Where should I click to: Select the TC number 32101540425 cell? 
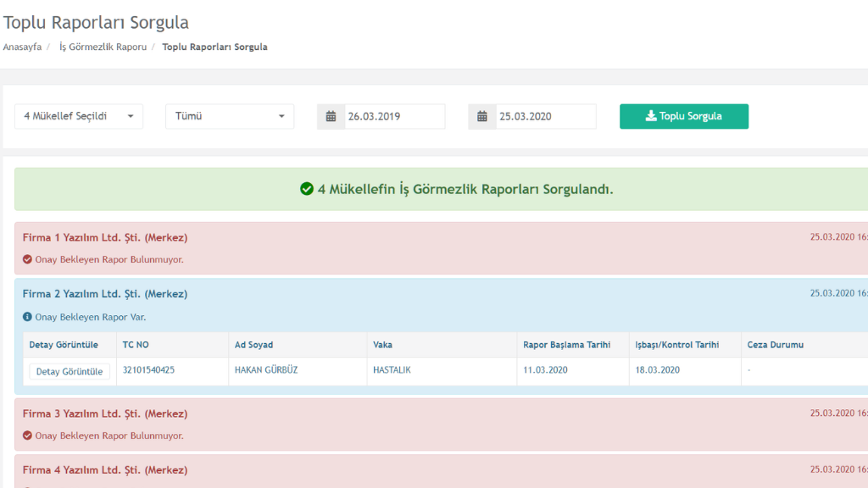[x=149, y=370]
